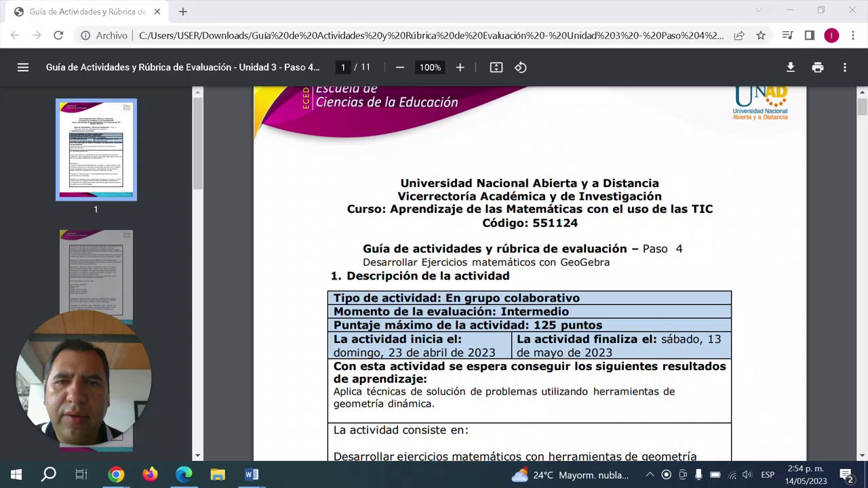
Task: Open File Explorer from the taskbar
Action: coord(218,474)
